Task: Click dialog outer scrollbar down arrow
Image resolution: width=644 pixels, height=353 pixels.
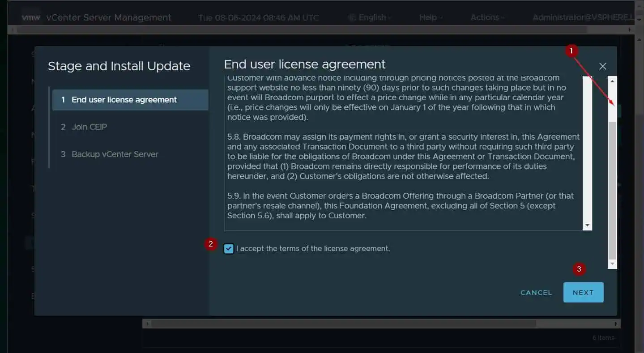Action: 612,264
